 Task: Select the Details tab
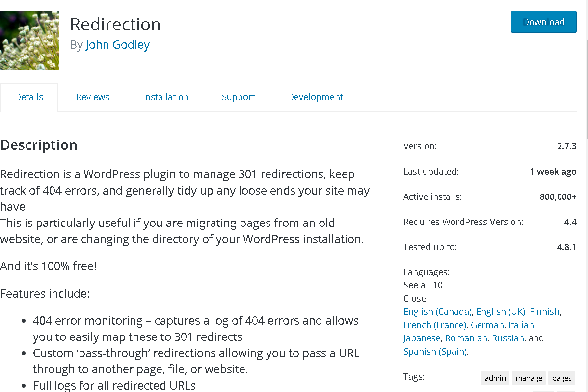(x=29, y=97)
